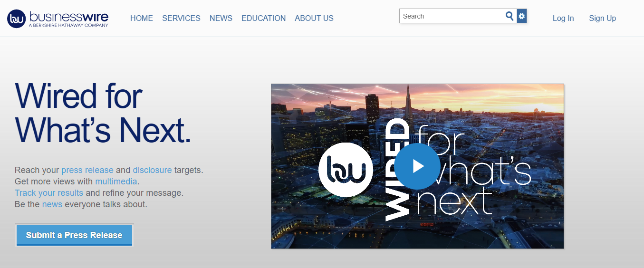
Task: Open the Services menu
Action: [x=181, y=19]
